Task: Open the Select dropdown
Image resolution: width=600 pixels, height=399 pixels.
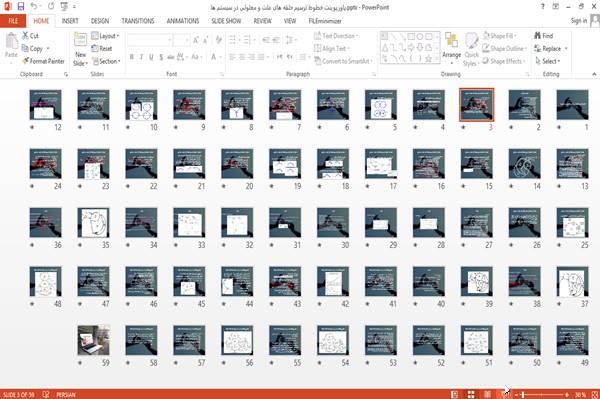Action: coord(548,61)
